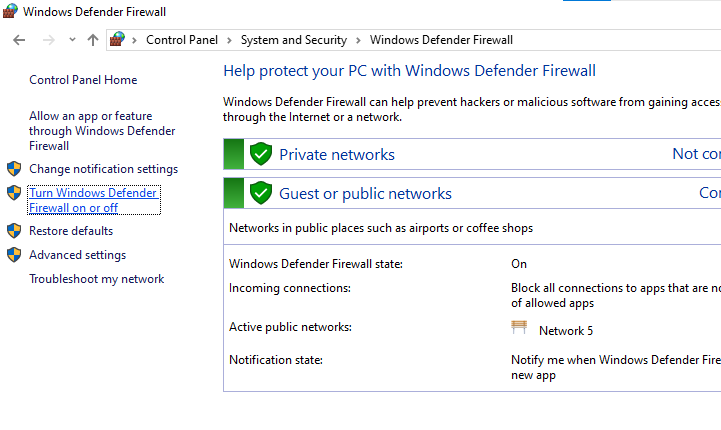Select Windows Defender Firewall breadcrumb
The image size is (721, 430).
[441, 40]
